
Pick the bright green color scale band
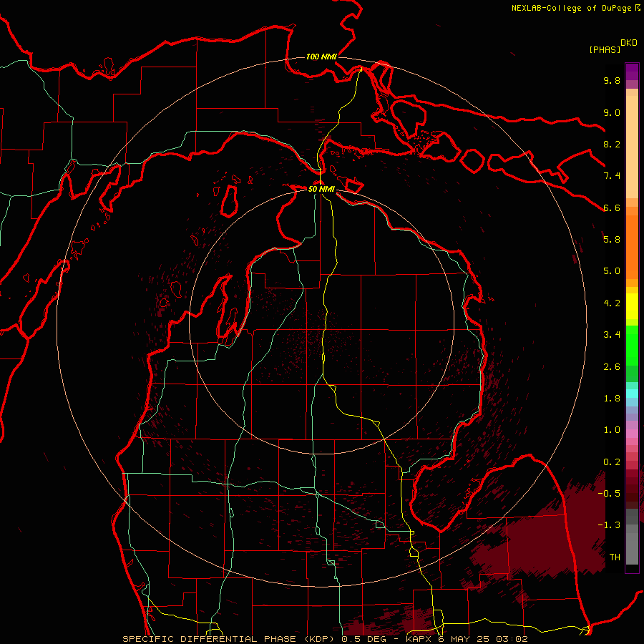pyautogui.click(x=632, y=346)
